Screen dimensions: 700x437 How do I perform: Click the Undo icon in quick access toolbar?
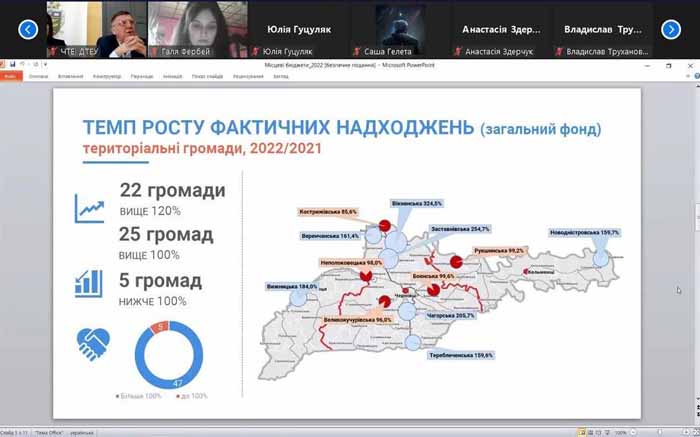point(24,65)
